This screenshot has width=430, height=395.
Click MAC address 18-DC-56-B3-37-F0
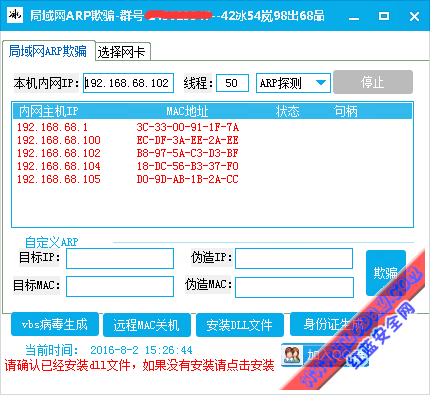click(188, 166)
